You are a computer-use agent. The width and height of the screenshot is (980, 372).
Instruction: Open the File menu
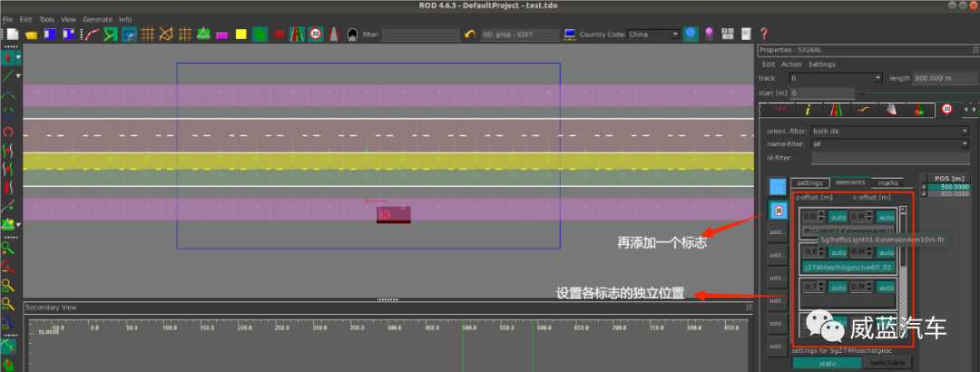pos(7,19)
